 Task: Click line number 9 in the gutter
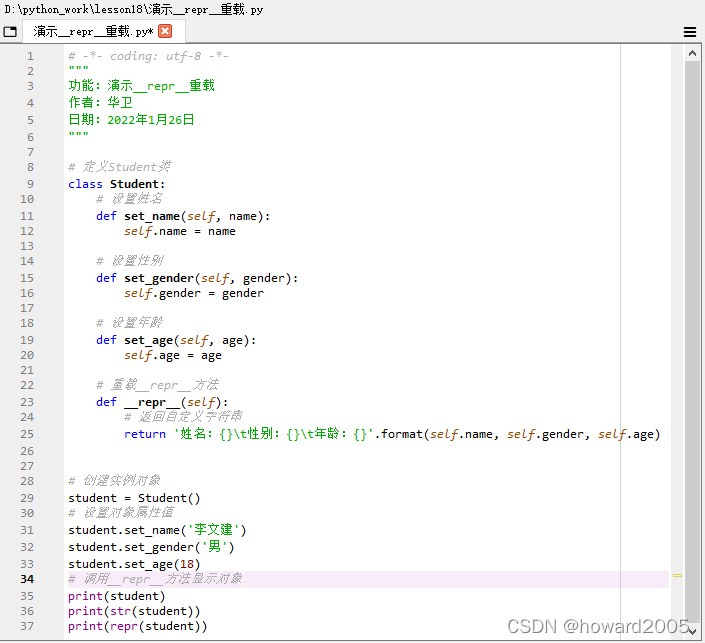click(30, 184)
